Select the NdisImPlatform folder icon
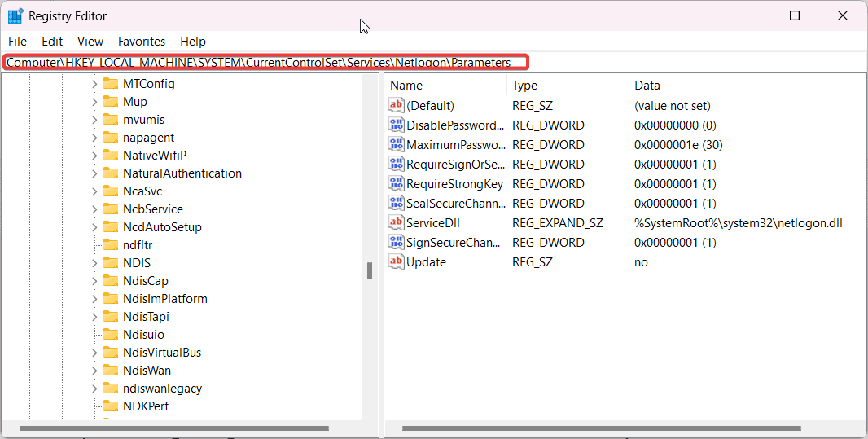The height and width of the screenshot is (439, 868). [111, 299]
